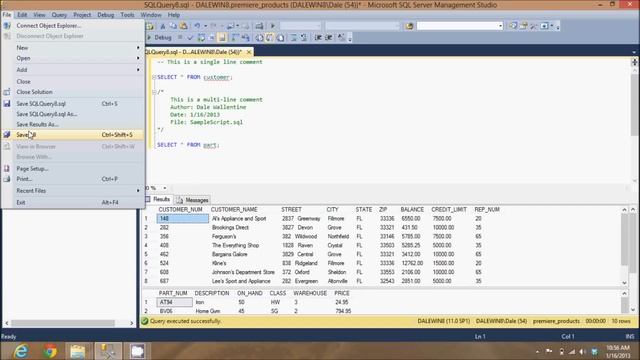Click the Save disk icon beside Save SQLQuery8.sql

pos(7,104)
